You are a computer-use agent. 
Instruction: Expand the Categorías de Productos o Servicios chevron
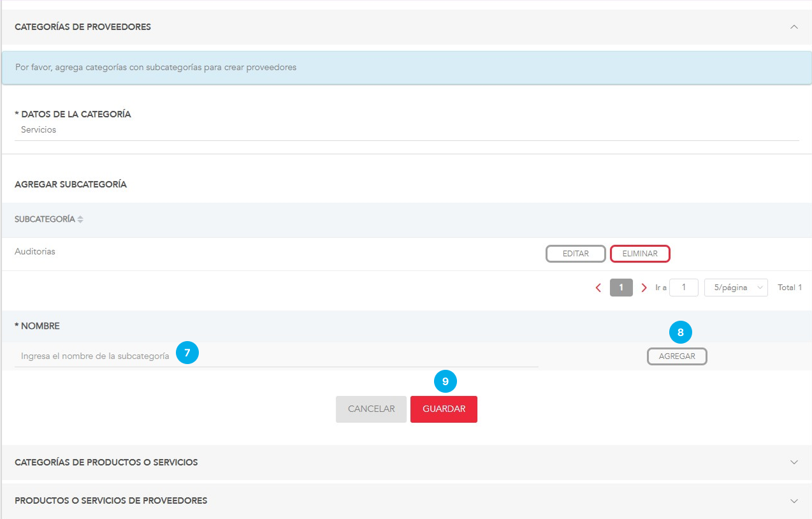point(794,462)
